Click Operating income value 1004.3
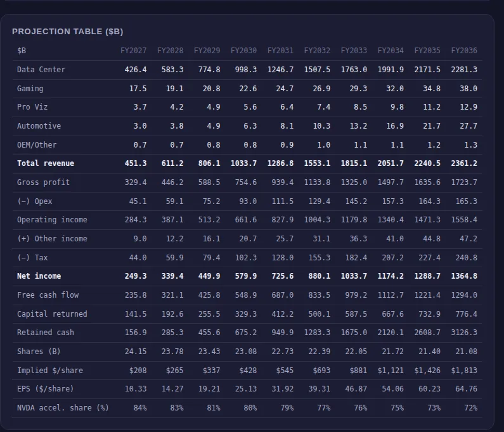Screen dimensions: 504x432 pyautogui.click(x=317, y=220)
